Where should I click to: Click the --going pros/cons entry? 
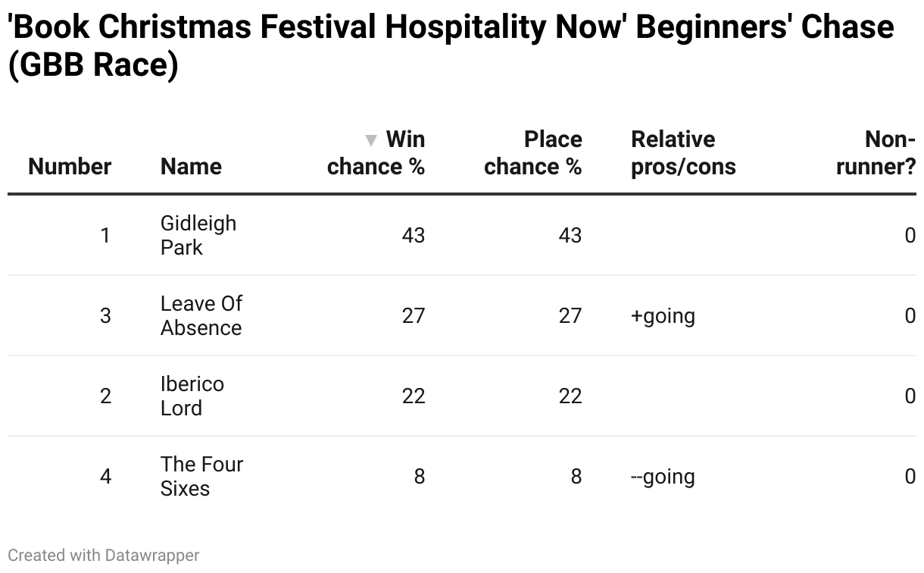663,477
